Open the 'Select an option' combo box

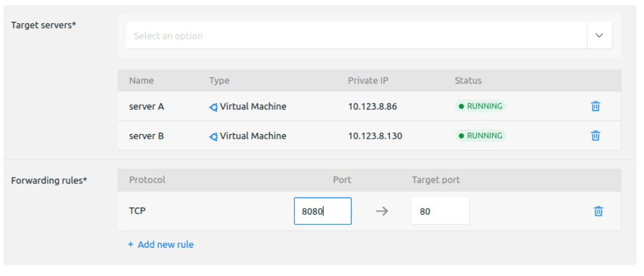(x=355, y=35)
